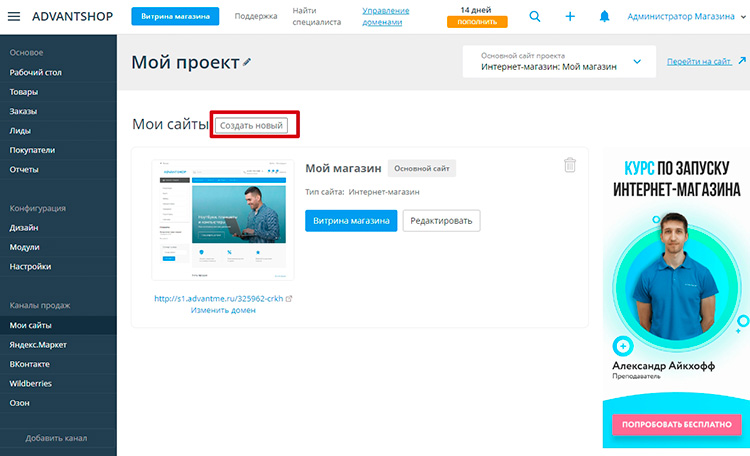The height and width of the screenshot is (456, 750).
Task: Click the Мой магазин site preview thumbnail
Action: [x=222, y=220]
